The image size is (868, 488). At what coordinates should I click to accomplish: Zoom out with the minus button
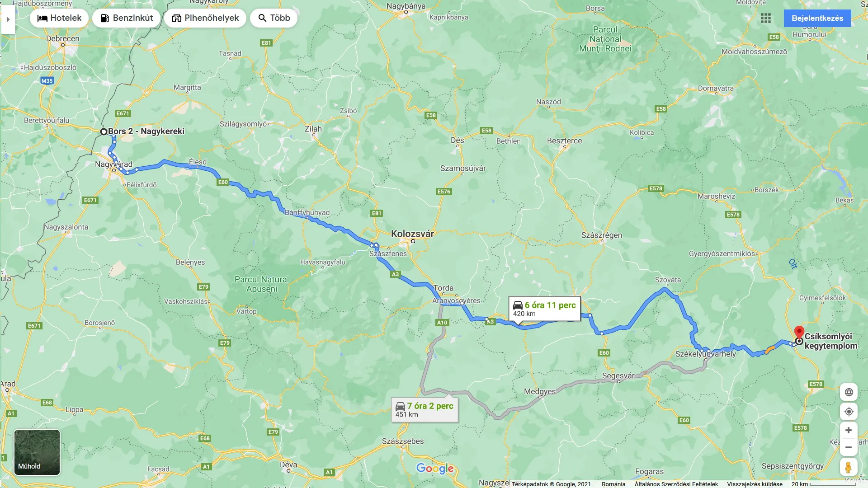pyautogui.click(x=849, y=447)
